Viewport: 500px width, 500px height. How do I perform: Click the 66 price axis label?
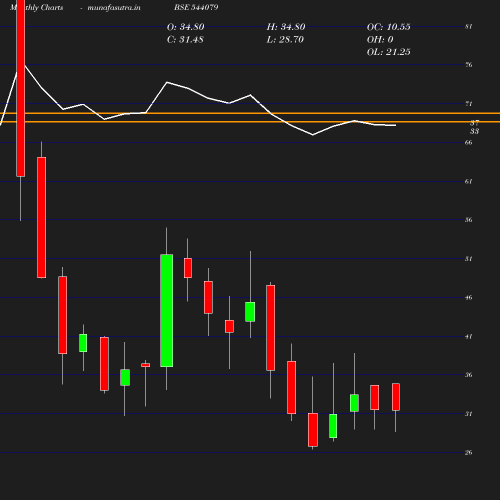(x=469, y=143)
